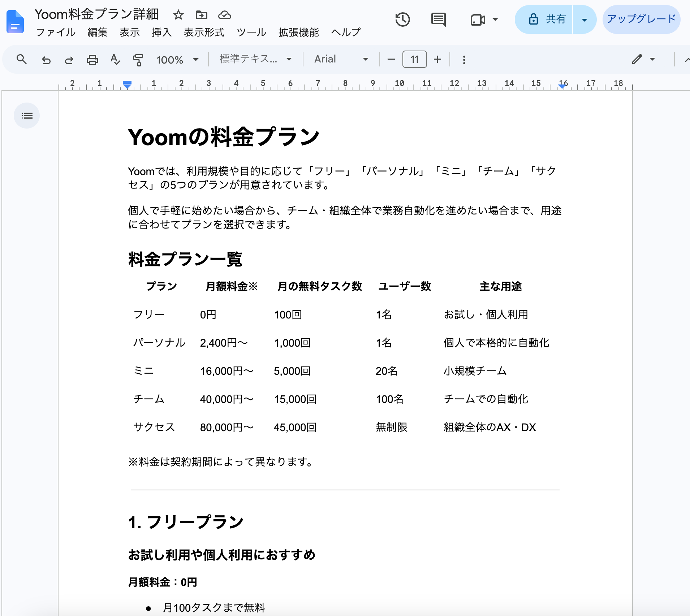Click the 80,000円〜 price cell

pos(227,427)
